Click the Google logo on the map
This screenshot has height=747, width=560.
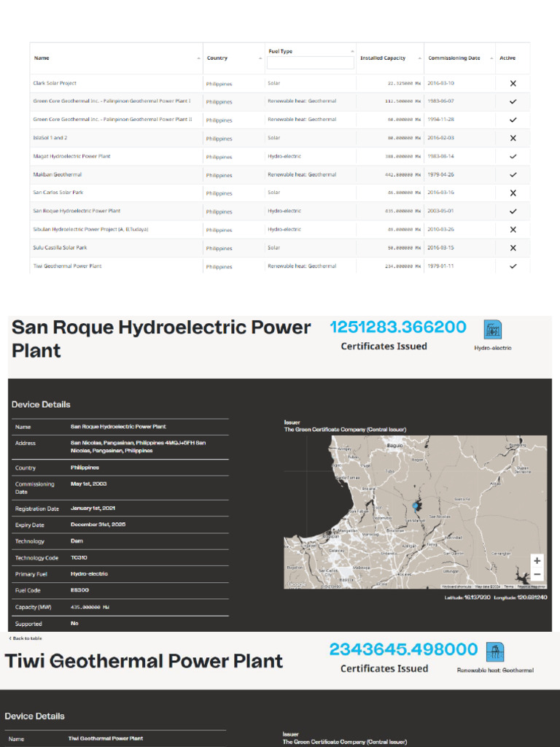(296, 584)
